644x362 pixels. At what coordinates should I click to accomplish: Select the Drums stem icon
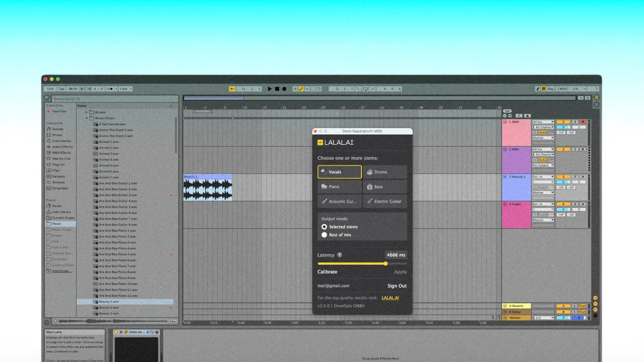(x=370, y=172)
